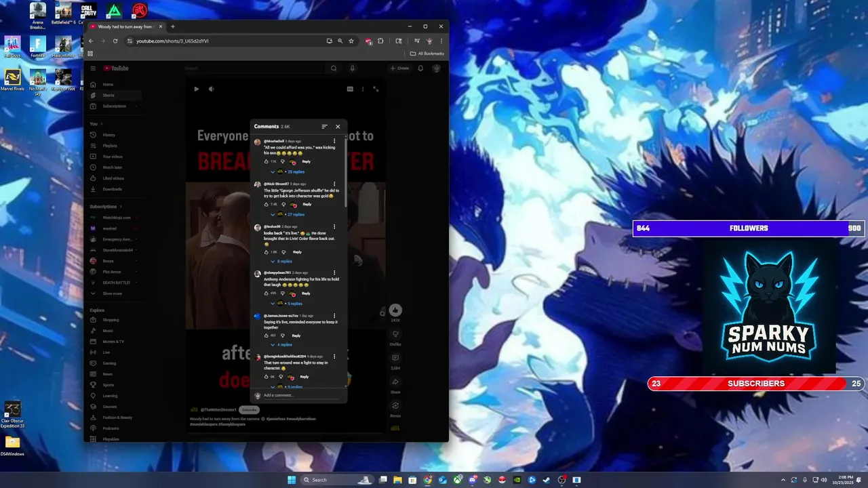Subscribe to @TheWriterDirector1
Viewport: 868px width, 488px height.
point(250,410)
